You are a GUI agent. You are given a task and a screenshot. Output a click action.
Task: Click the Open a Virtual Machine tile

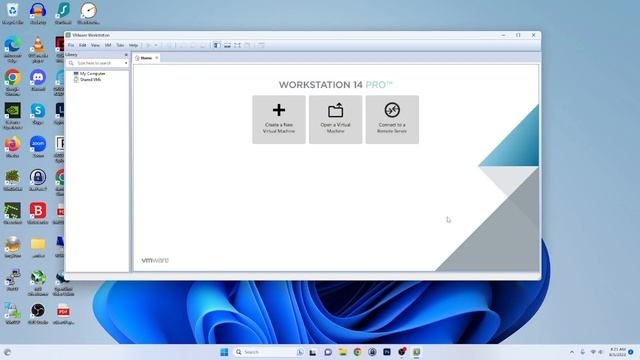coord(336,120)
